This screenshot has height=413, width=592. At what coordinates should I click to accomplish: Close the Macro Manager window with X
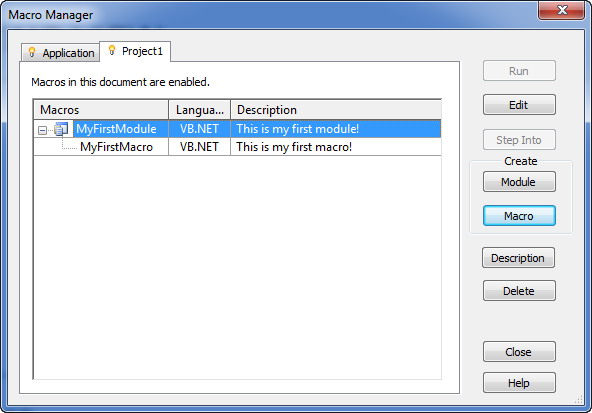561,10
